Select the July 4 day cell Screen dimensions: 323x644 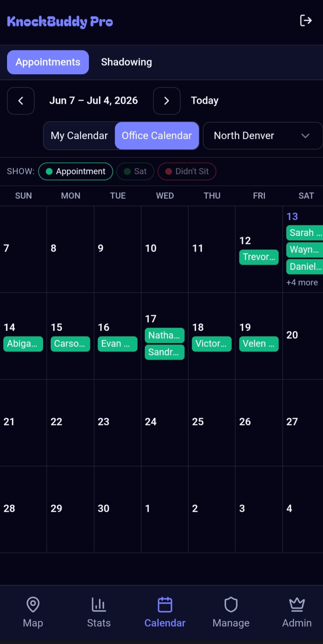tap(303, 509)
